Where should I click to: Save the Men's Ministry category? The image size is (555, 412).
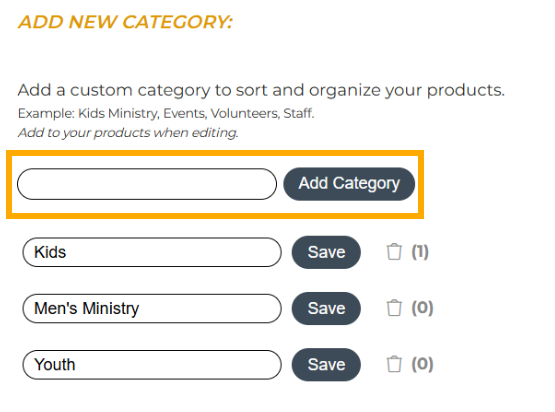pos(326,308)
